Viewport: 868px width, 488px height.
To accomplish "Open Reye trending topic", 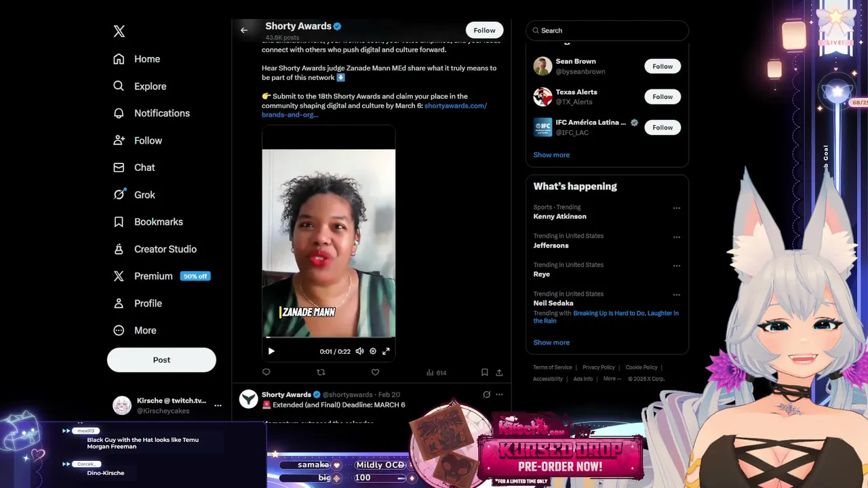I will (541, 274).
